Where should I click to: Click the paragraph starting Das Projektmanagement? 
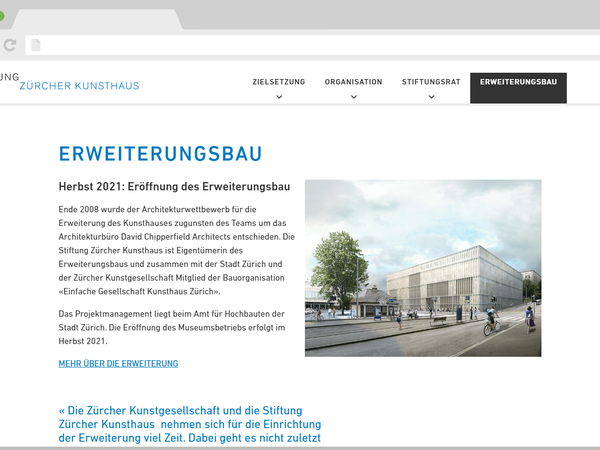pos(171,328)
